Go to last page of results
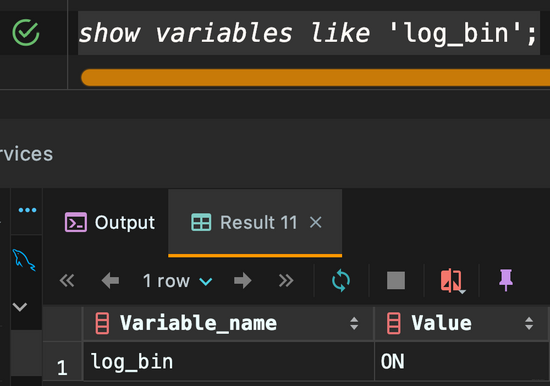The height and width of the screenshot is (386, 550). [x=286, y=281]
